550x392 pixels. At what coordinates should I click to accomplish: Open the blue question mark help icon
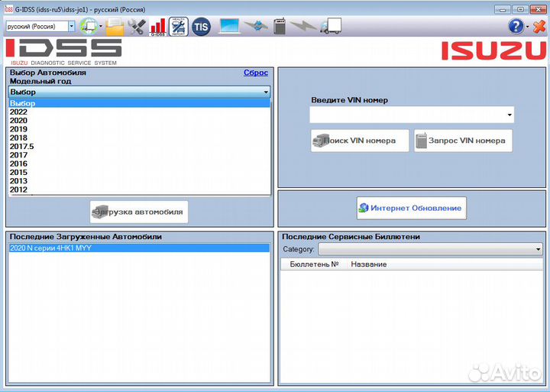coord(516,27)
